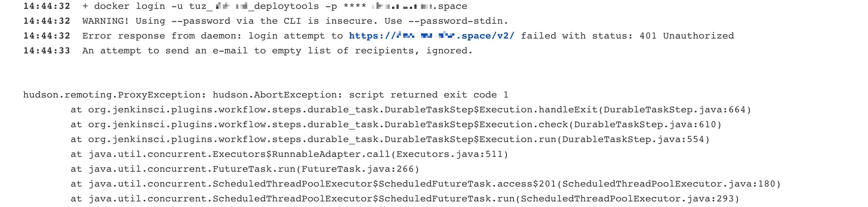Open the blue https .space/v2/ registry link
868x207 pixels.
pos(431,36)
